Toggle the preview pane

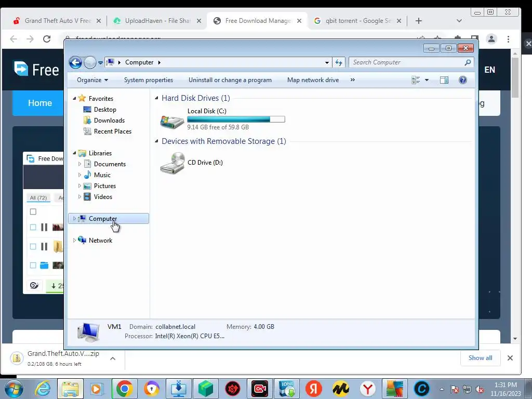coord(444,80)
